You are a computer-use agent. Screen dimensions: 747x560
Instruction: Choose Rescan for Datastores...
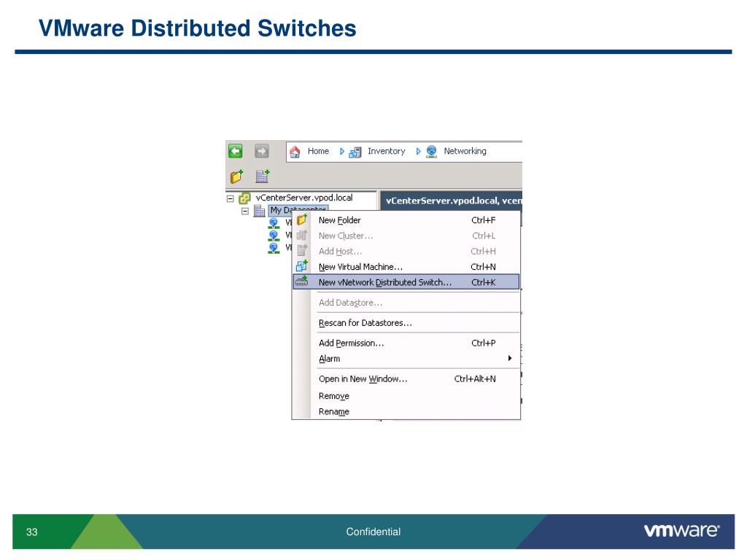[406, 323]
